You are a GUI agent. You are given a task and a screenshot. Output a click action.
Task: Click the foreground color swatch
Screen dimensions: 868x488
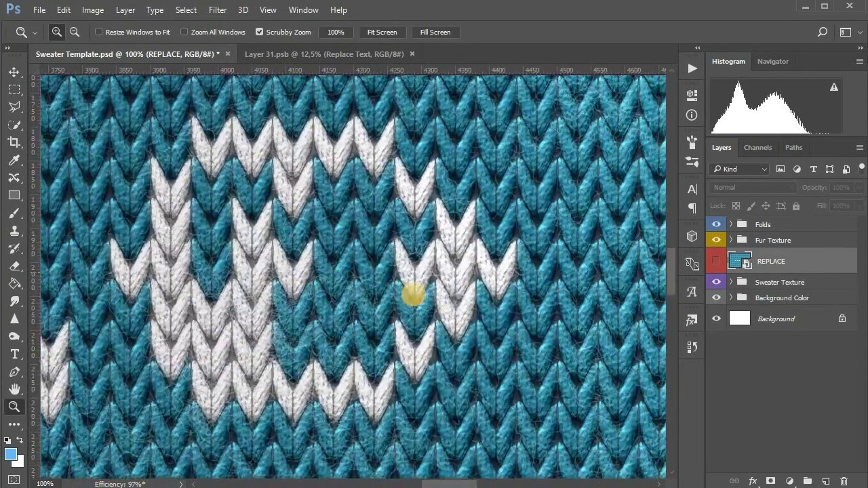coord(10,453)
